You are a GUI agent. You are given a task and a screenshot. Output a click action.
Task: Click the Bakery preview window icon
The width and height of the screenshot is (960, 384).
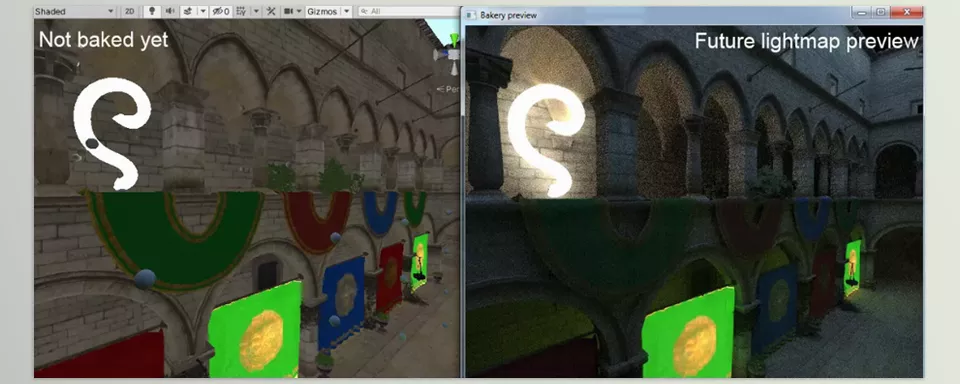click(x=471, y=15)
